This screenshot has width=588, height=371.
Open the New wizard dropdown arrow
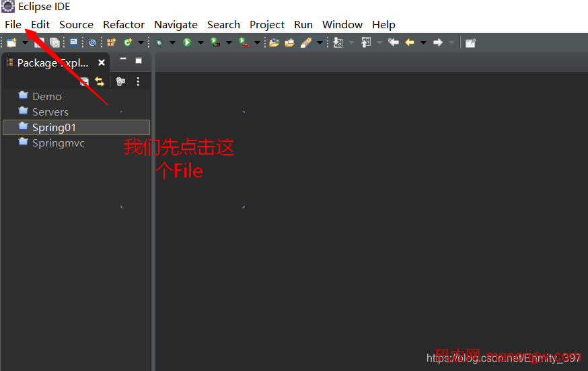[25, 43]
